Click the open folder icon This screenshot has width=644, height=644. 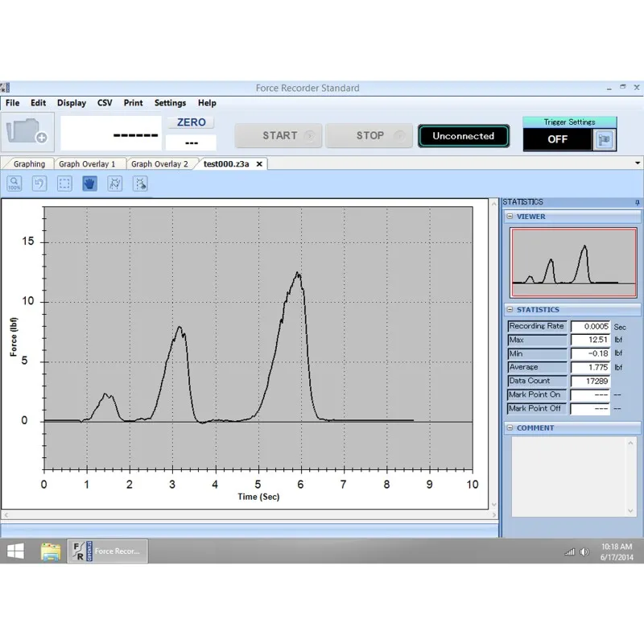(28, 132)
